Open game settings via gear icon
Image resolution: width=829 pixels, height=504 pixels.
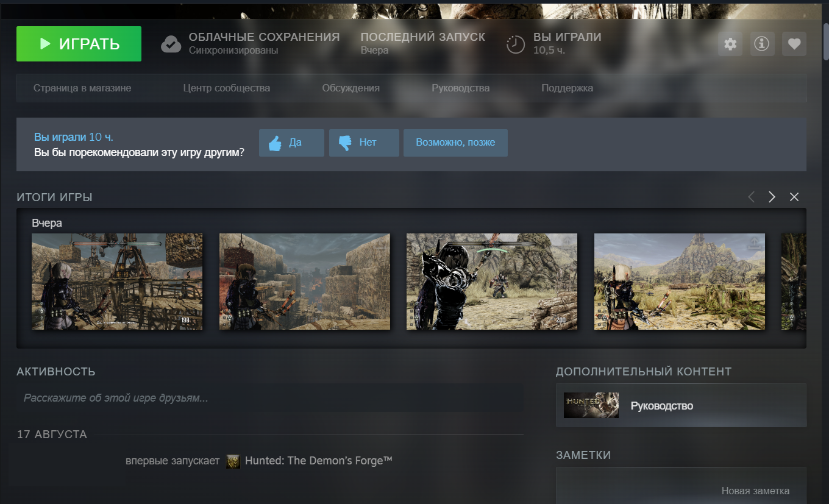pos(730,44)
